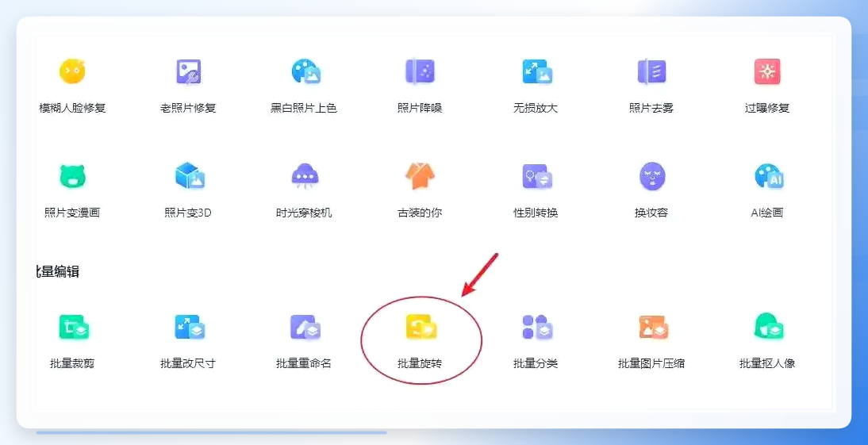Screen dimensions: 868x445
Task: Click the 照片降噪 text label
Action: [x=420, y=108]
